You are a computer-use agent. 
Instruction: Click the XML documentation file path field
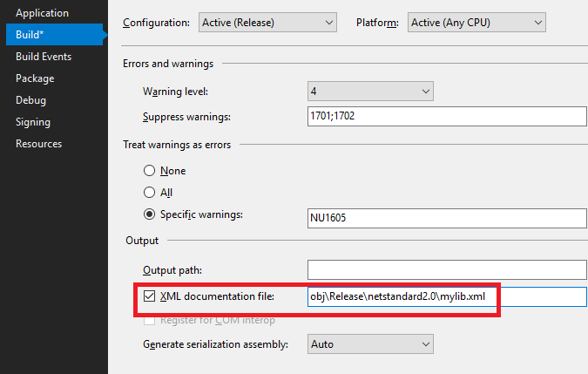[x=447, y=297]
